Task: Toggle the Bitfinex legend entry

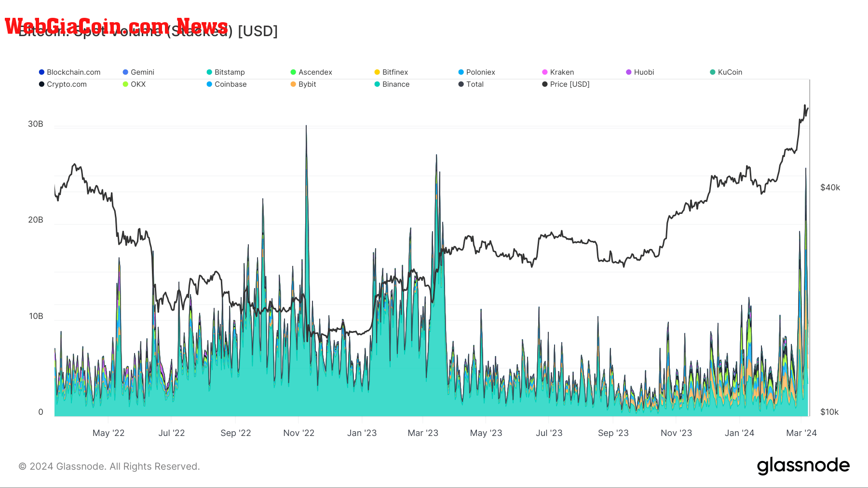Action: (x=391, y=72)
